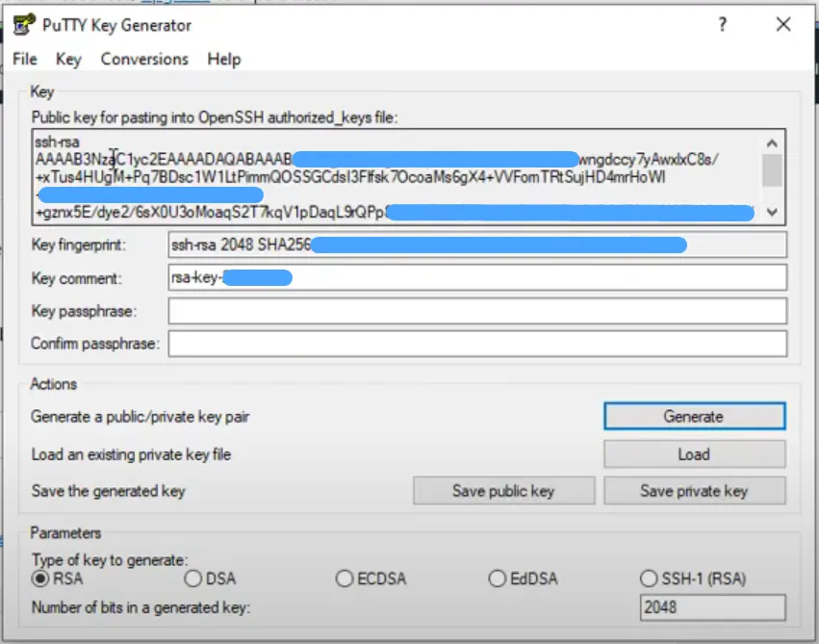
Task: Choose the ECDSA key type
Action: pos(344,579)
